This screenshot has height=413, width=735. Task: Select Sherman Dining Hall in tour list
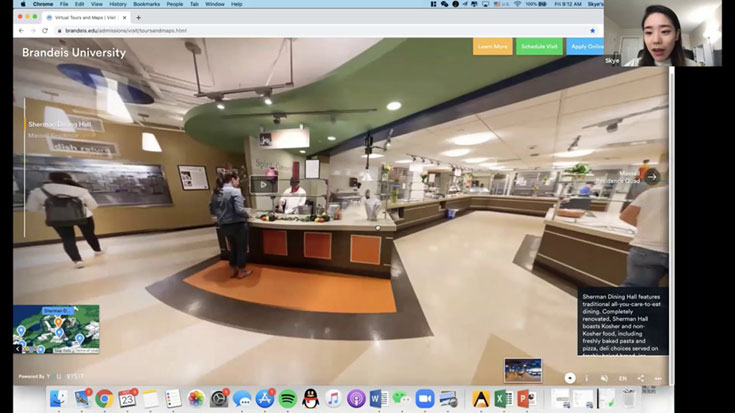(60, 124)
